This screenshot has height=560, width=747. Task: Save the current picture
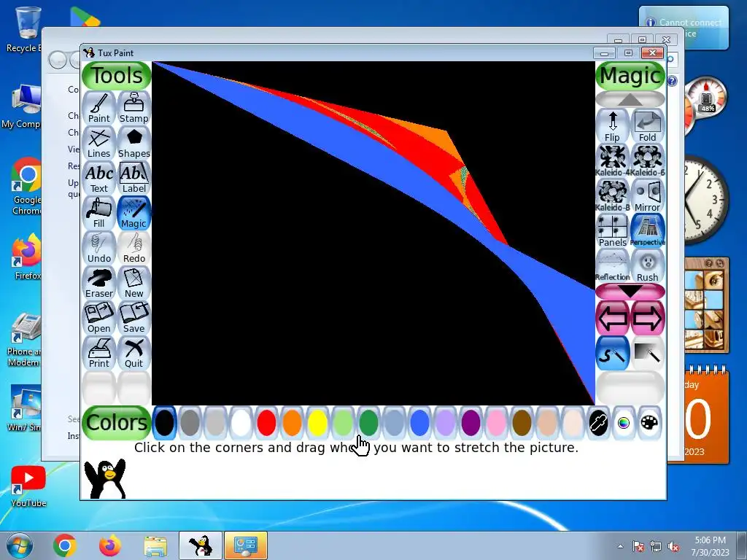pos(134,318)
